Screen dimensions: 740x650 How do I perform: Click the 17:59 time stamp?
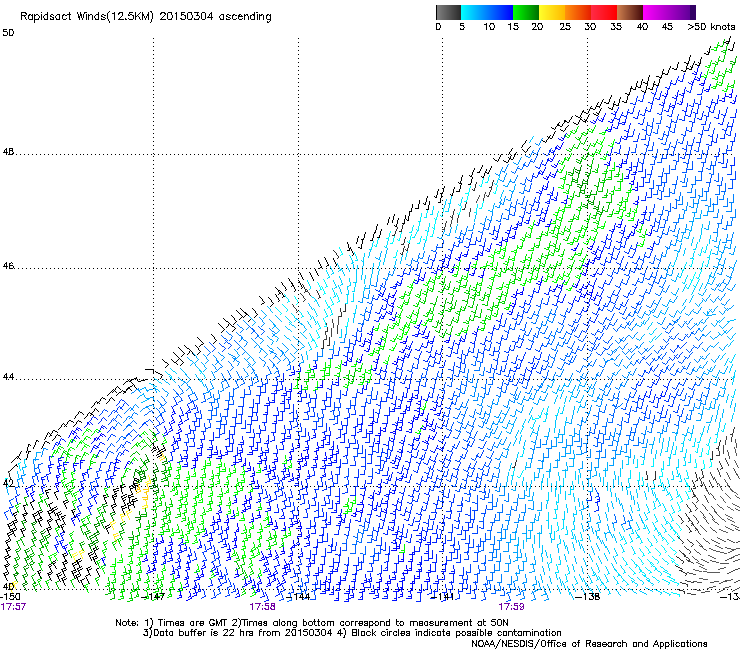(x=511, y=607)
